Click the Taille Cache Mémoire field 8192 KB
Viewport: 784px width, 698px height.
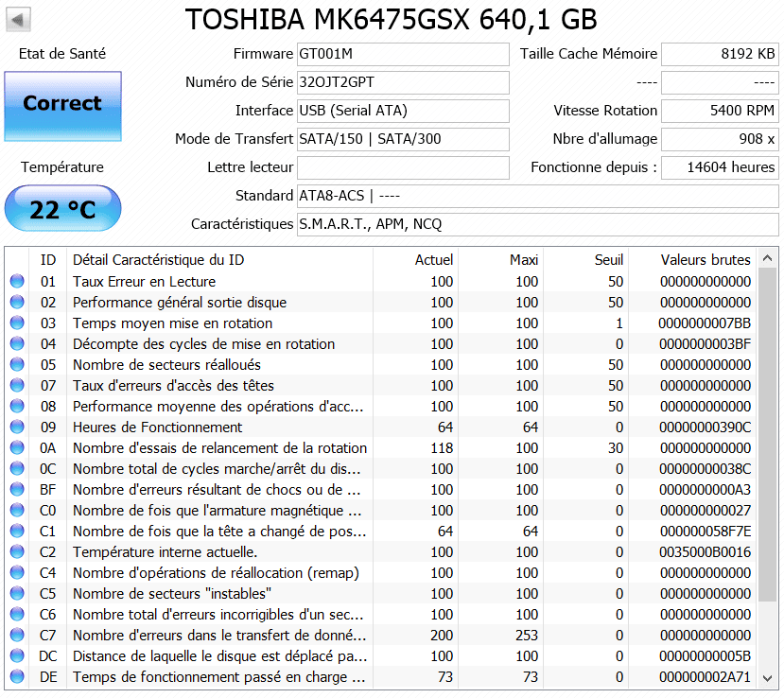tap(720, 54)
